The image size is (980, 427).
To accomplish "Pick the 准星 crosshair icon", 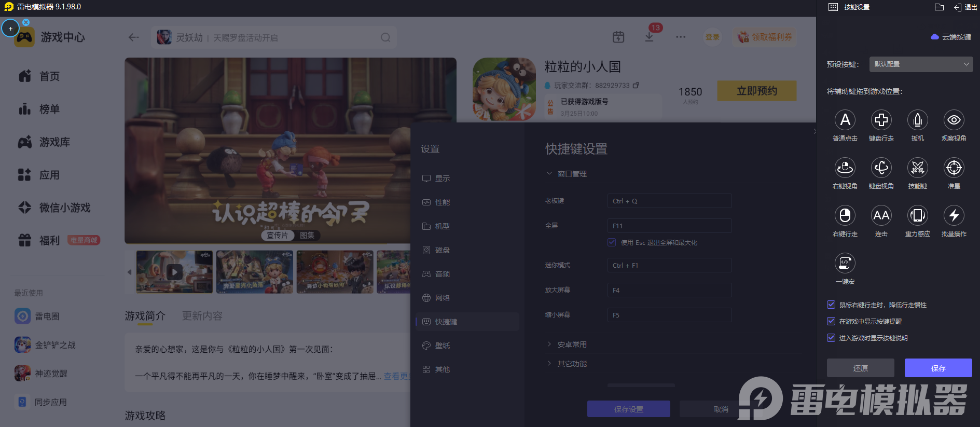I will click(x=954, y=168).
